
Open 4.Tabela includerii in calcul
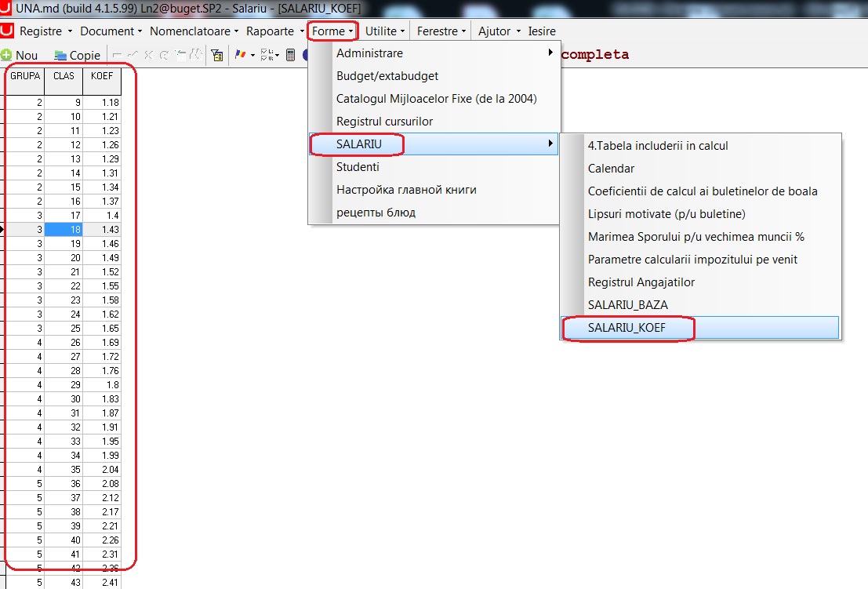[x=700, y=146]
